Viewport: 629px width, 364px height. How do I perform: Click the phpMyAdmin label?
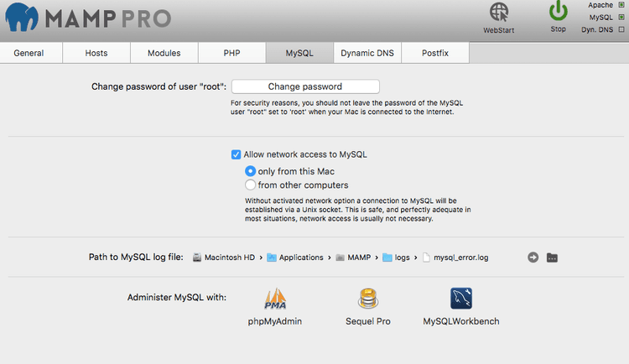click(275, 321)
